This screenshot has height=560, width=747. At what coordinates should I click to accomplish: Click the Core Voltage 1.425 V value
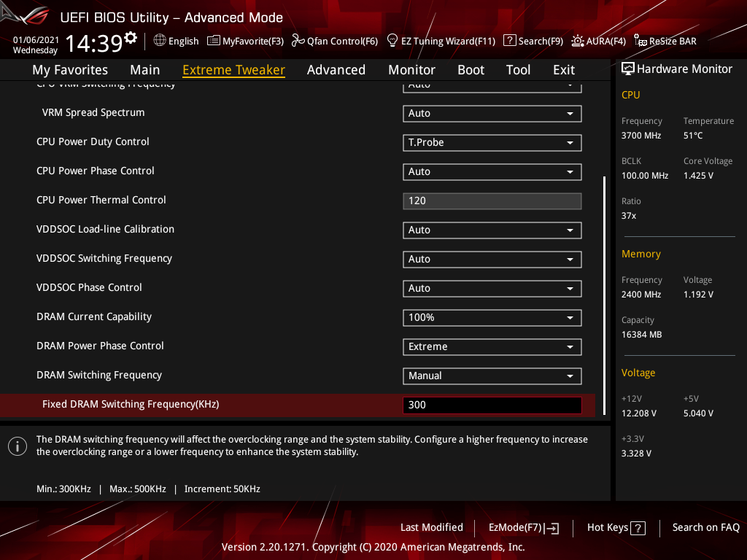click(698, 175)
